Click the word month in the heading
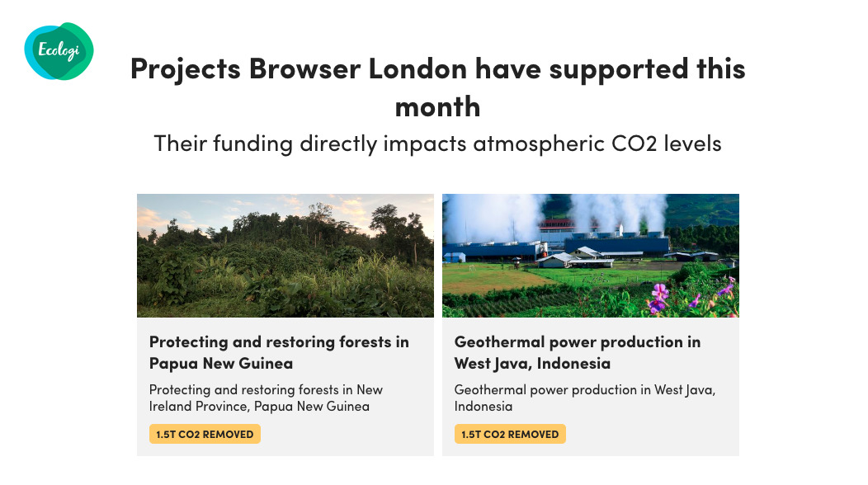 click(437, 107)
